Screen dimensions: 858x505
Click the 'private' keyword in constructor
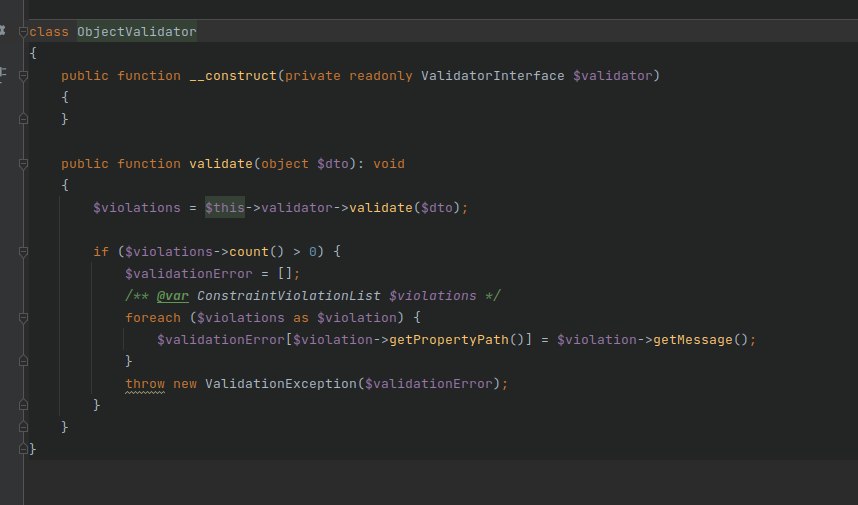coord(312,76)
